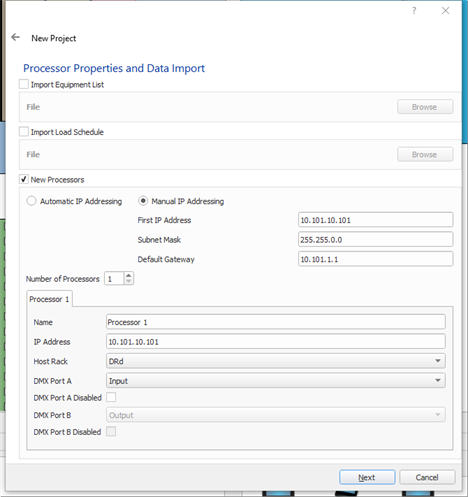Edit the Default Gateway field
This screenshot has width=468, height=497.
[x=376, y=259]
